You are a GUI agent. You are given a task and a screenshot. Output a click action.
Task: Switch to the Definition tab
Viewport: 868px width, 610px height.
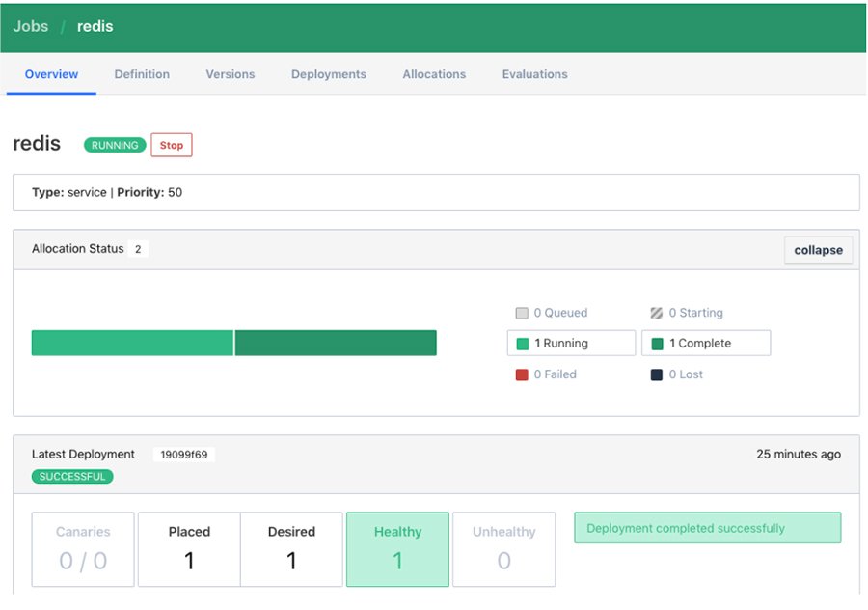click(x=142, y=73)
